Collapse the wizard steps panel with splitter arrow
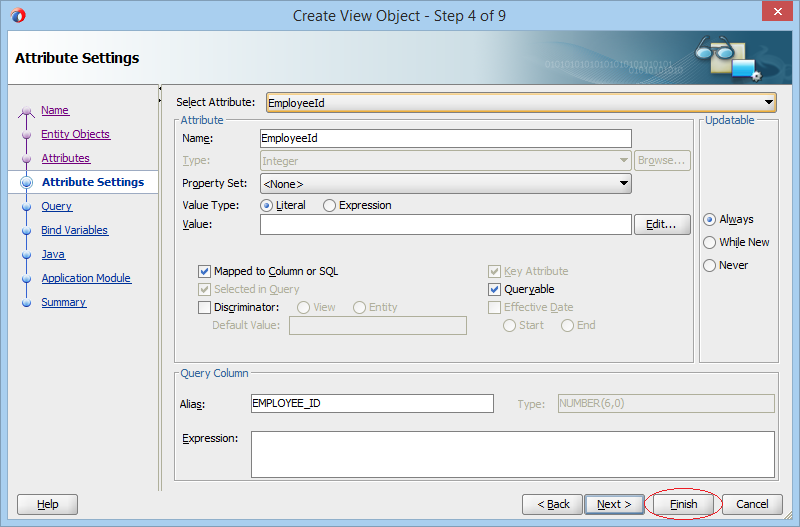Image resolution: width=800 pixels, height=527 pixels. pos(160,88)
